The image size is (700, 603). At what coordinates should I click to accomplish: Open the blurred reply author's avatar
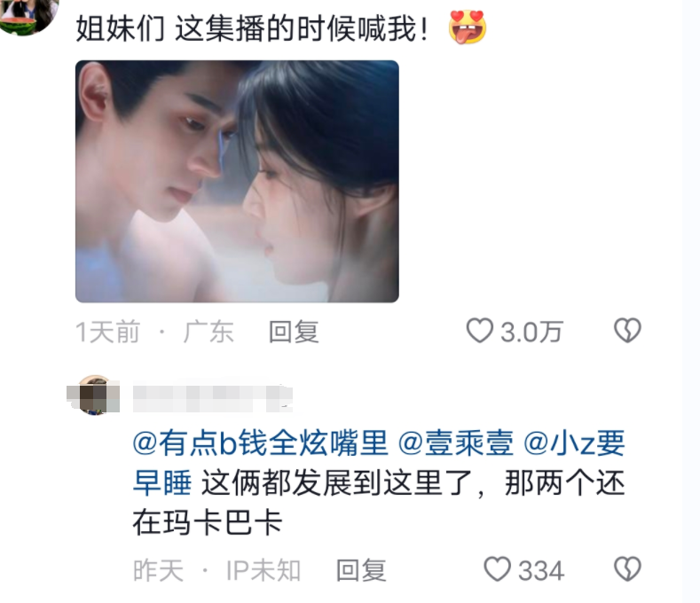[x=93, y=395]
